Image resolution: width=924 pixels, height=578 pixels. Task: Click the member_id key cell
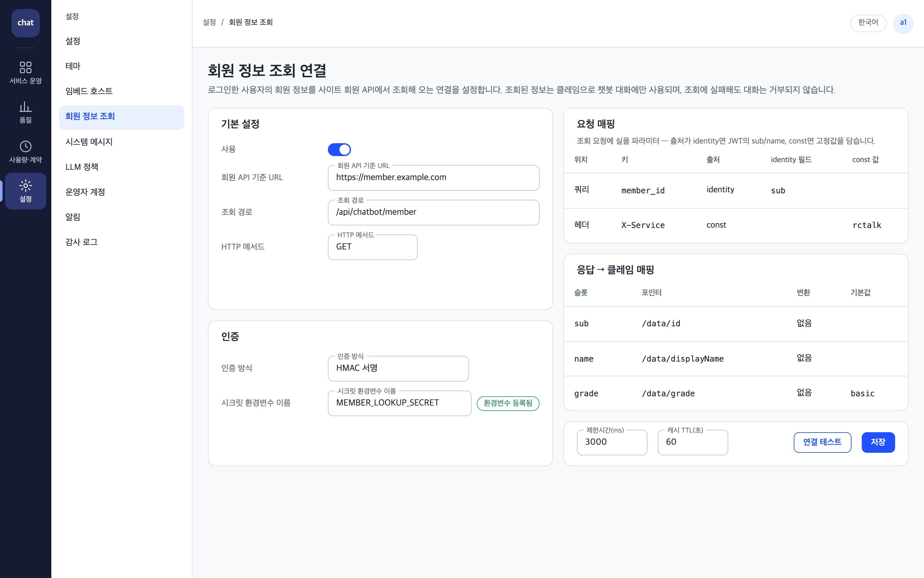coord(643,190)
